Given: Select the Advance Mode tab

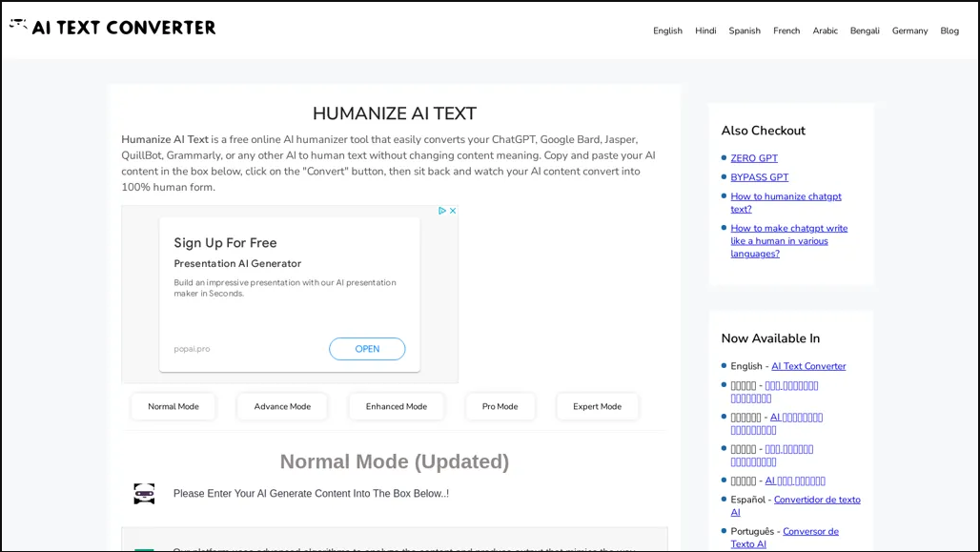Looking at the screenshot, I should point(282,406).
